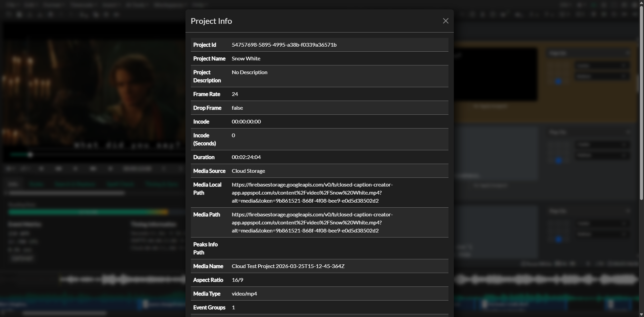The height and width of the screenshot is (317, 644).
Task: Select the Incode timecode 00:00:00:00
Action: click(x=246, y=121)
